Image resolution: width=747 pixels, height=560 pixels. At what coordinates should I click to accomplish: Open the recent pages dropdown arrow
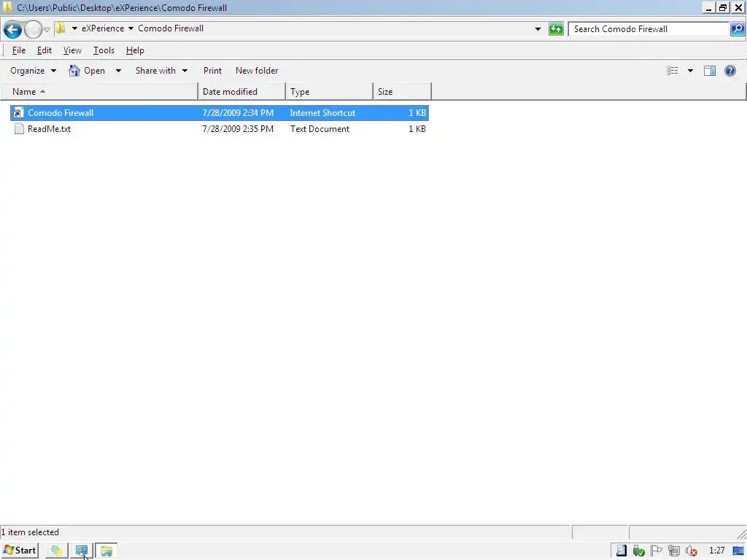click(47, 29)
